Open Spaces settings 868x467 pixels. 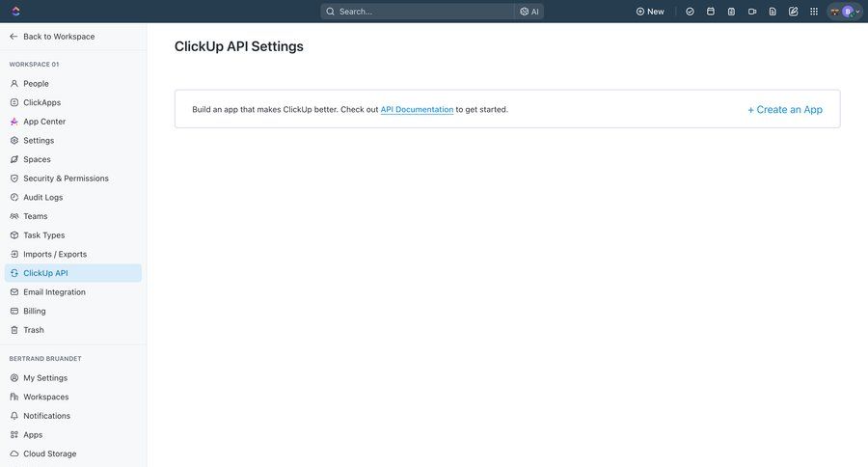(73, 159)
